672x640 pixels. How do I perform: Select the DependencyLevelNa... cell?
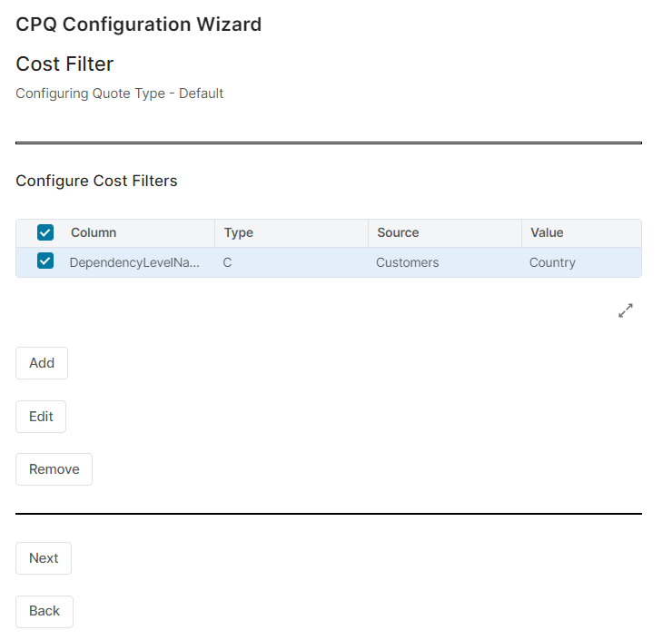134,262
